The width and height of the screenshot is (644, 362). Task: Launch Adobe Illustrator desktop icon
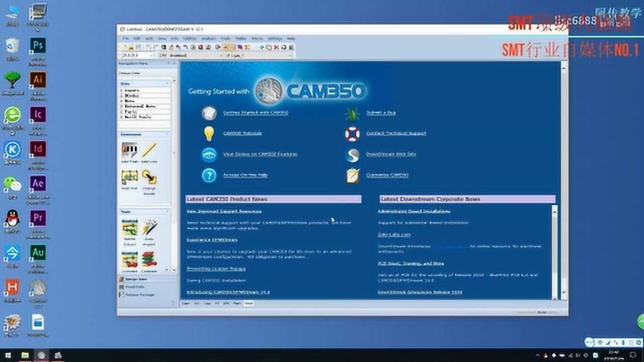coord(38,79)
